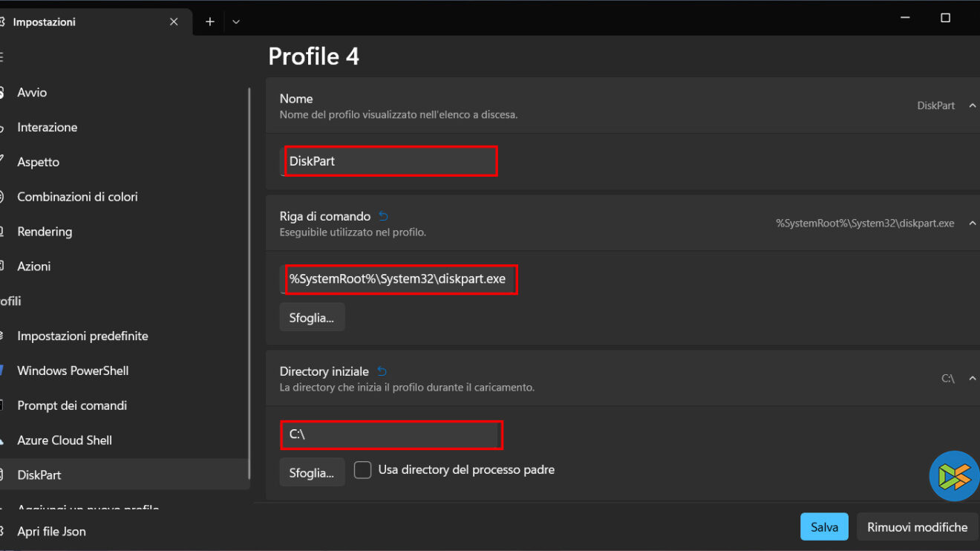Enable Usa directory del processo padre

[x=362, y=470]
